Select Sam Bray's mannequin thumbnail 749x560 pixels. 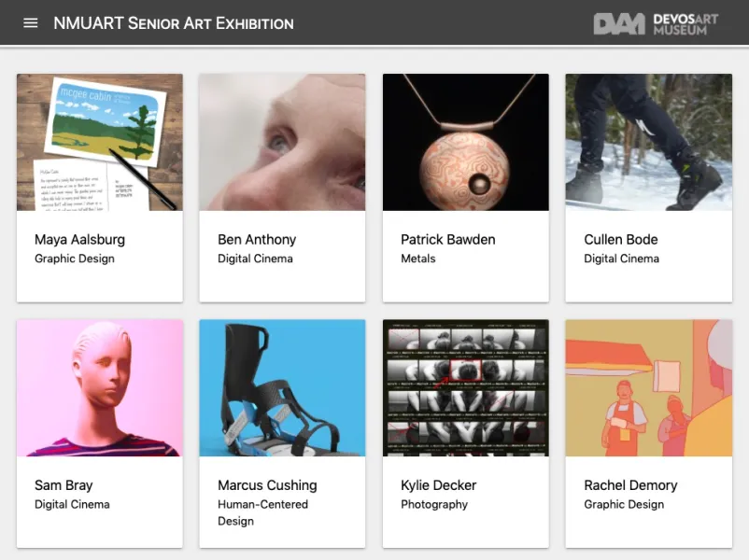pyautogui.click(x=99, y=387)
